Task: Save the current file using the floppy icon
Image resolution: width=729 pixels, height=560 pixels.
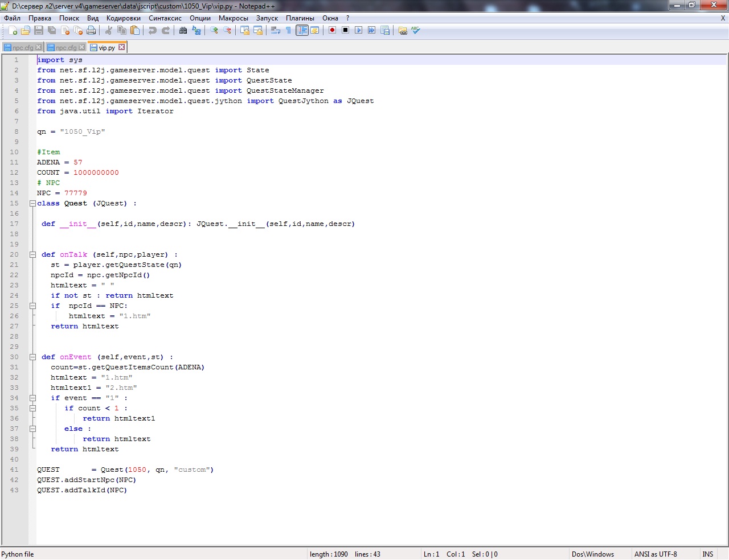Action: coord(39,30)
